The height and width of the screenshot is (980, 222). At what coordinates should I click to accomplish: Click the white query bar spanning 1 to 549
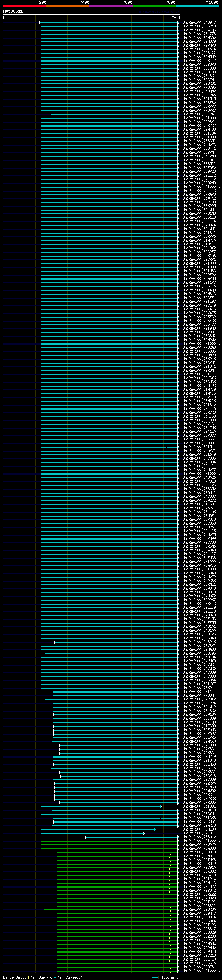click(92, 15)
